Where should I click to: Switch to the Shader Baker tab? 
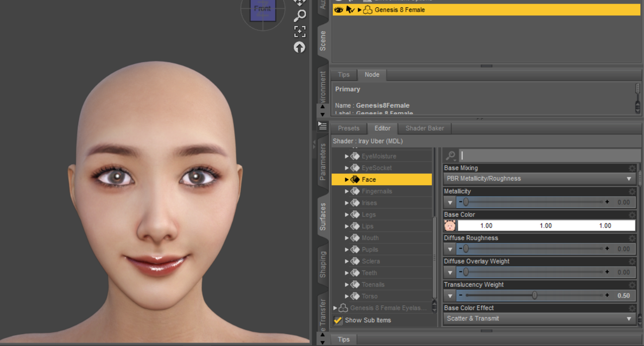tap(425, 128)
